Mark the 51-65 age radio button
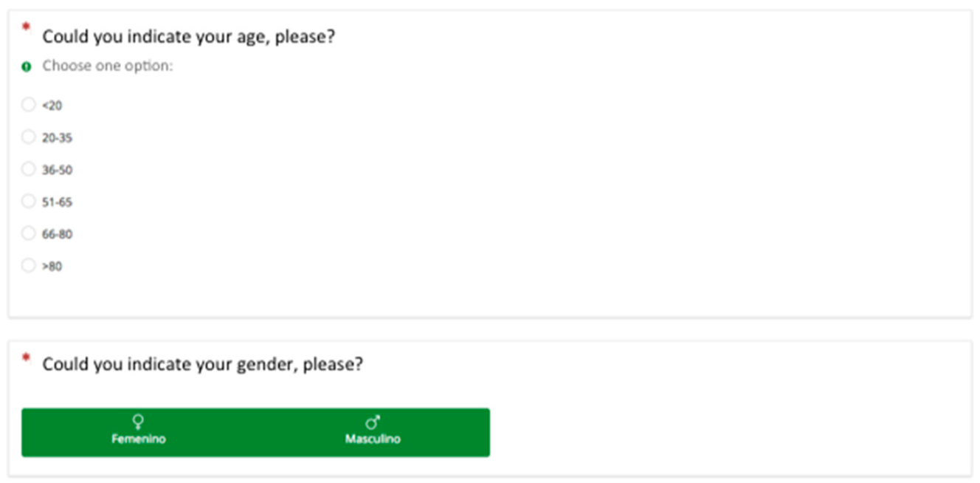Viewport: 980px width, 483px height. (x=28, y=201)
